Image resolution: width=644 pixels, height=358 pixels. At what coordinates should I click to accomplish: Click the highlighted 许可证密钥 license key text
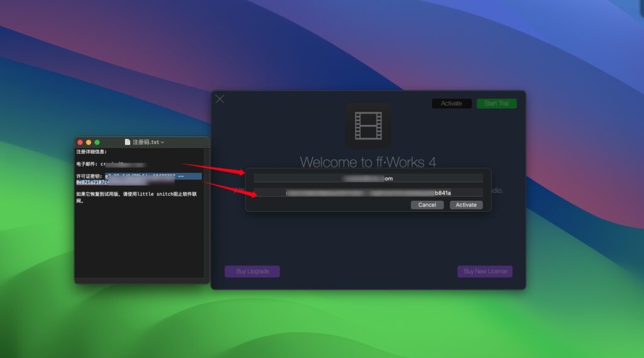click(x=139, y=179)
